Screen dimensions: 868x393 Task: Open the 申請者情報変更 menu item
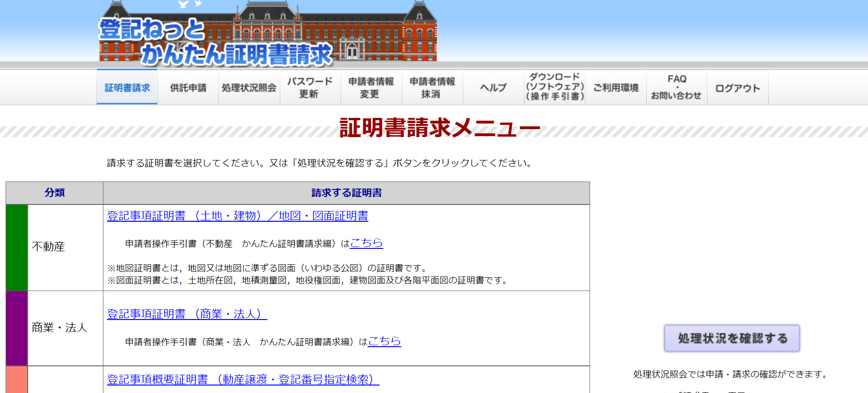coord(371,87)
